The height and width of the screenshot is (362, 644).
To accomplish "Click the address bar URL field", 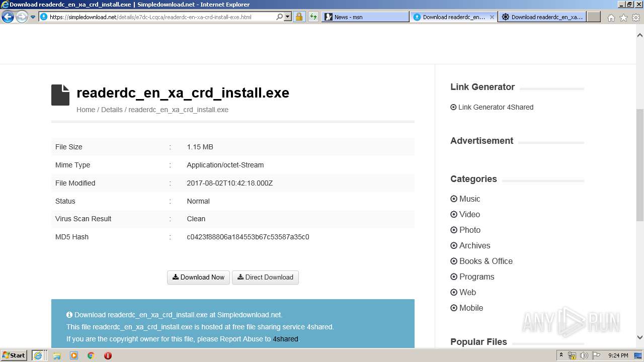I will click(157, 17).
